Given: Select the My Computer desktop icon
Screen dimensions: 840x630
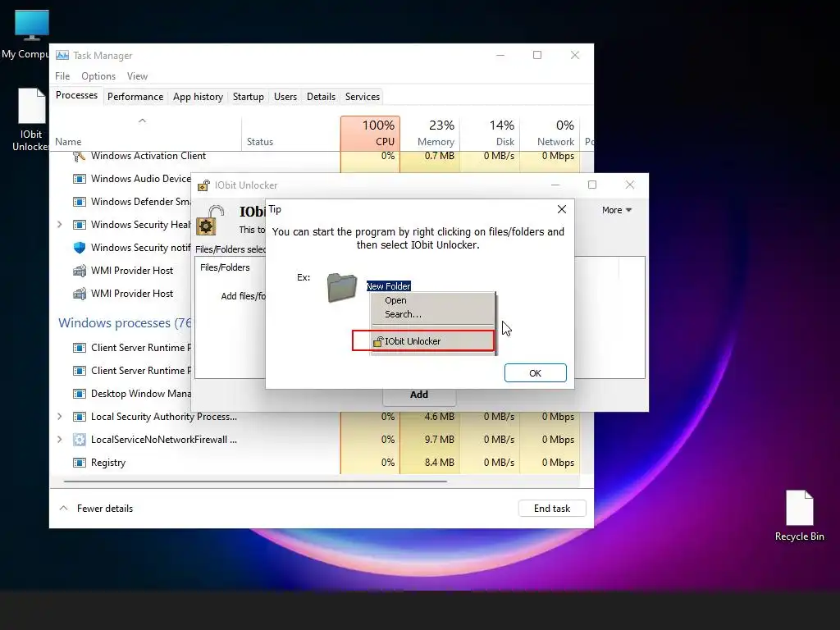Looking at the screenshot, I should [x=31, y=34].
